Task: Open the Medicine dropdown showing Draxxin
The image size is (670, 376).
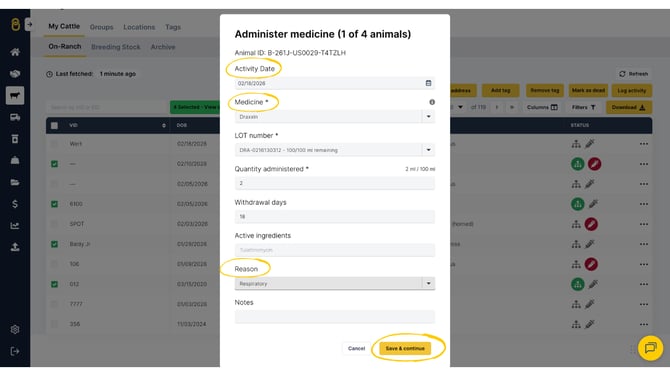Action: [335, 117]
